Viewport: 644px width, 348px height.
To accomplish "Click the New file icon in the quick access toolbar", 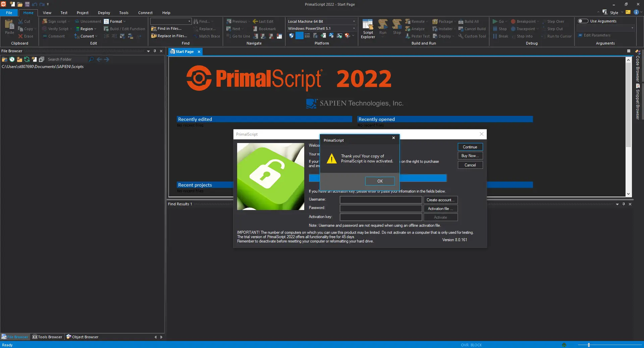I will pos(12,4).
